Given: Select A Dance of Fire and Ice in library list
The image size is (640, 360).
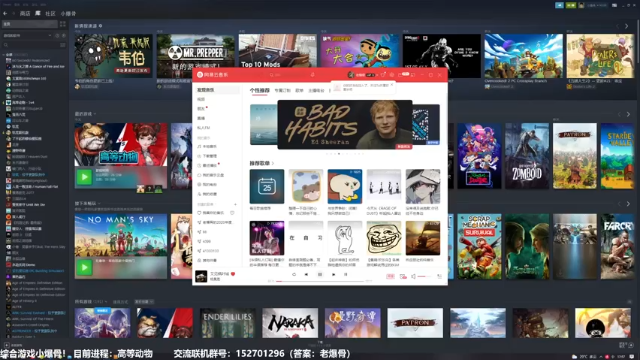Looking at the screenshot, I should pos(35,66).
